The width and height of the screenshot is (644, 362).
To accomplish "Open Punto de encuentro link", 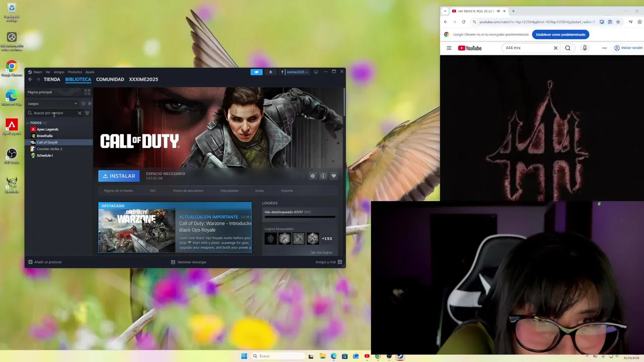I will [x=188, y=191].
